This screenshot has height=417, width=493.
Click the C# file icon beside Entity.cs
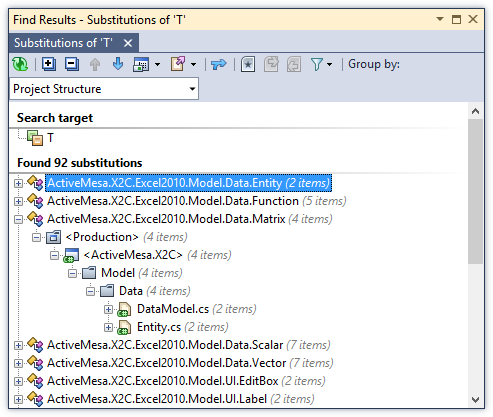(x=124, y=327)
